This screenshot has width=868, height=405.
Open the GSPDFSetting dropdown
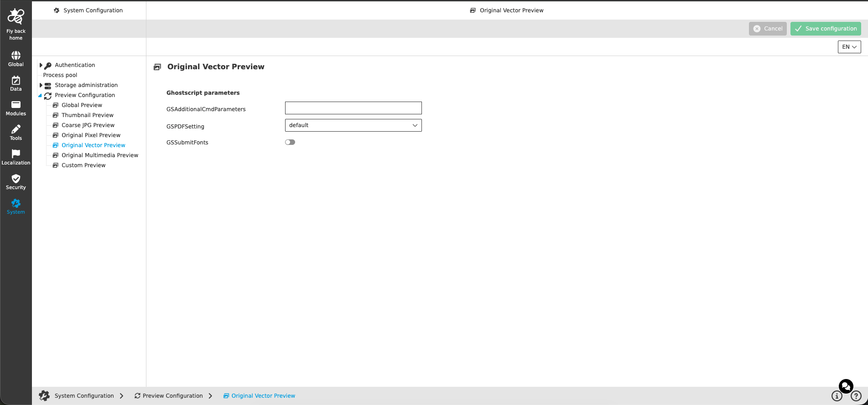pos(353,125)
